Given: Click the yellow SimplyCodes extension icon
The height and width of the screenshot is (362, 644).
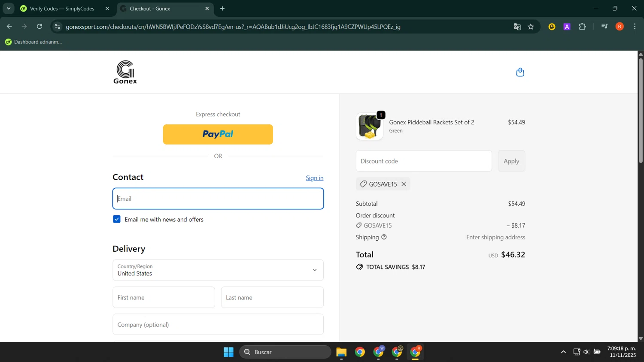Looking at the screenshot, I should point(552,27).
